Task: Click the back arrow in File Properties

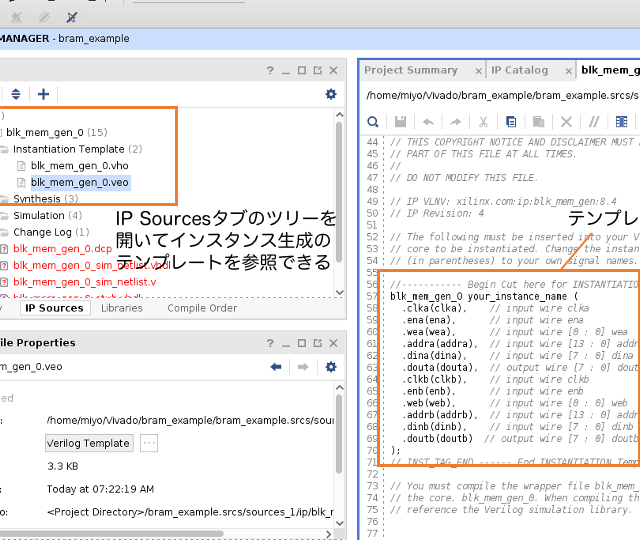Action: tap(277, 367)
